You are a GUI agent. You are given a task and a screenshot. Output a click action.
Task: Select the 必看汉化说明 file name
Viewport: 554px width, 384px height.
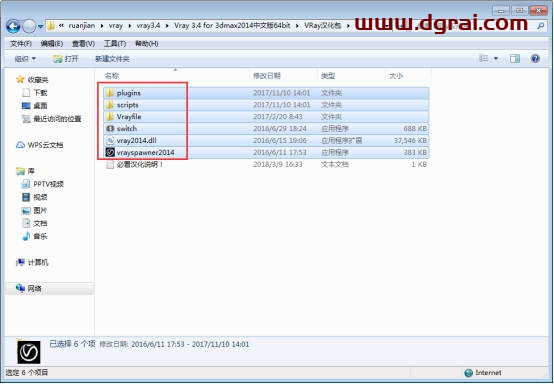click(x=140, y=164)
